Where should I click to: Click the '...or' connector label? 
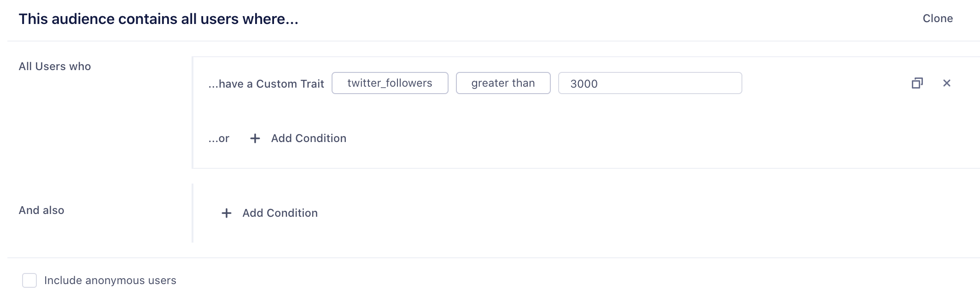[219, 138]
